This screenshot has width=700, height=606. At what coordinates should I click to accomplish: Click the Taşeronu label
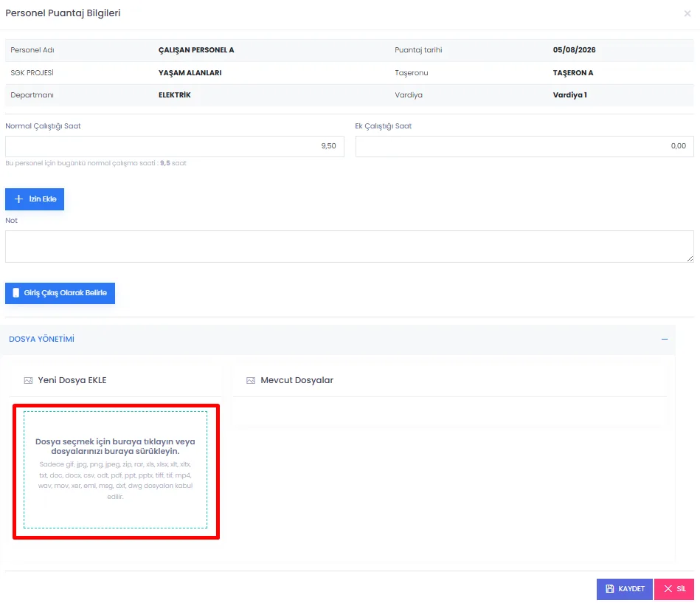click(x=411, y=73)
